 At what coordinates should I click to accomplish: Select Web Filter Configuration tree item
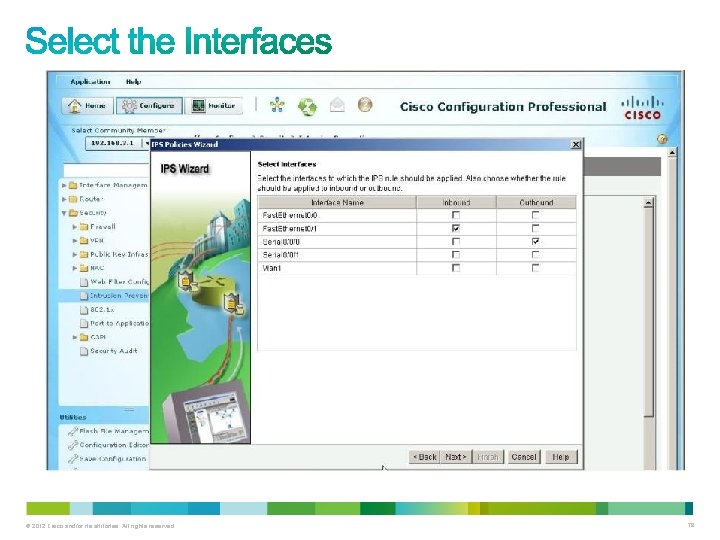pos(114,282)
